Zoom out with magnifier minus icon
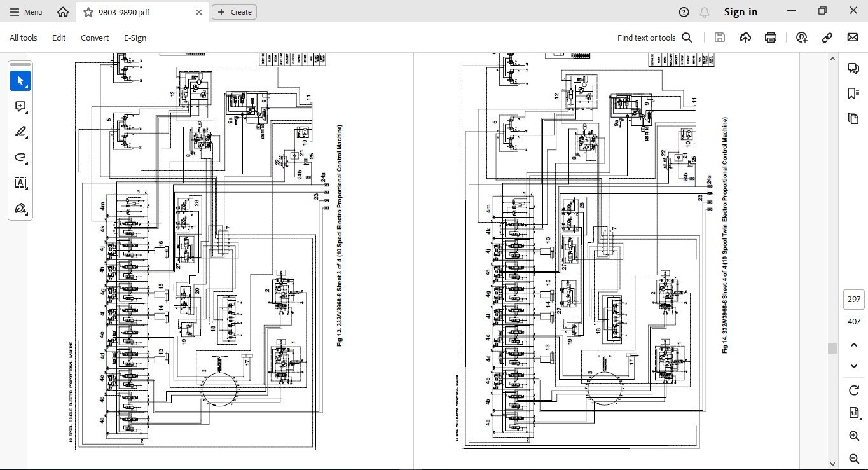 (854, 459)
